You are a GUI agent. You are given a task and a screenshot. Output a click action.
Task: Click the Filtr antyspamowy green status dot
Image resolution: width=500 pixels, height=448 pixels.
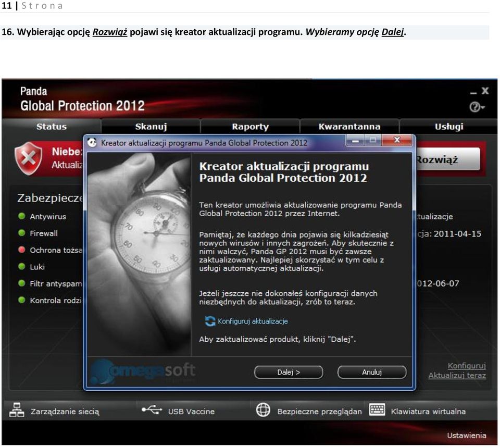[x=22, y=283]
